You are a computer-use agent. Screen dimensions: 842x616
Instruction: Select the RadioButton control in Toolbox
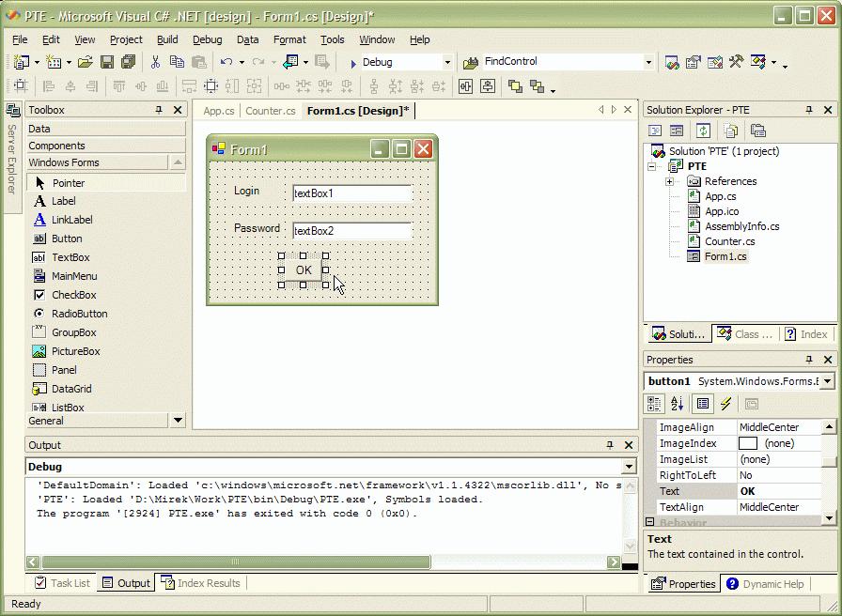(x=80, y=314)
